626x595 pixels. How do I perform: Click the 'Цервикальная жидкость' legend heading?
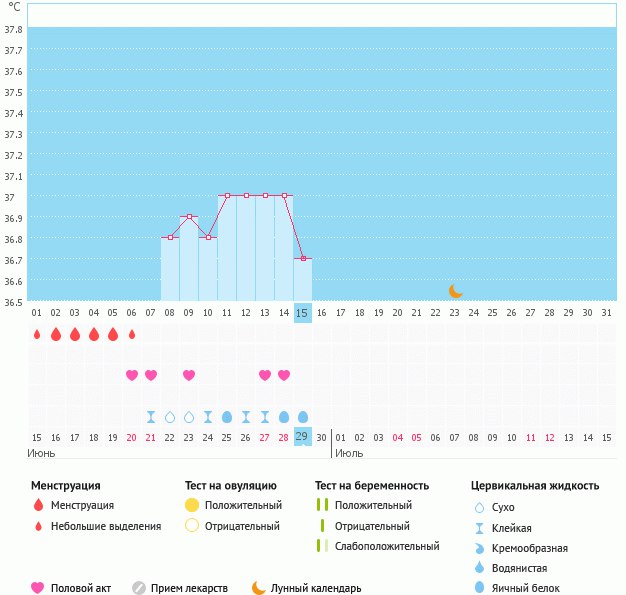pos(535,486)
